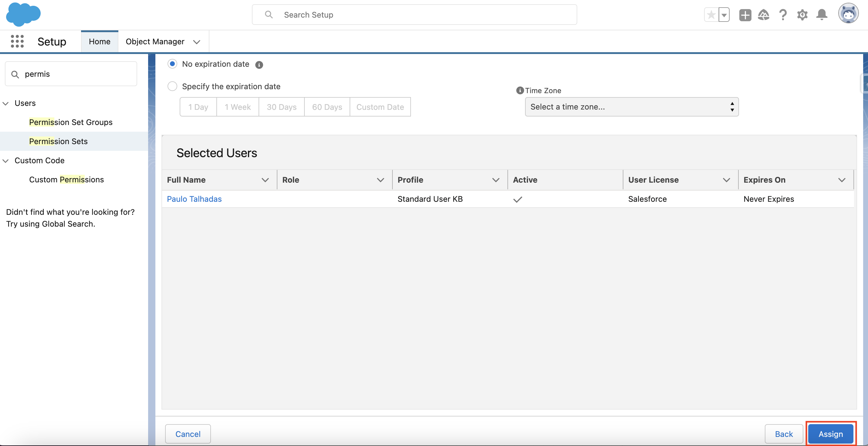868x446 pixels.
Task: Choose the 60 Days expiration button
Action: (327, 107)
